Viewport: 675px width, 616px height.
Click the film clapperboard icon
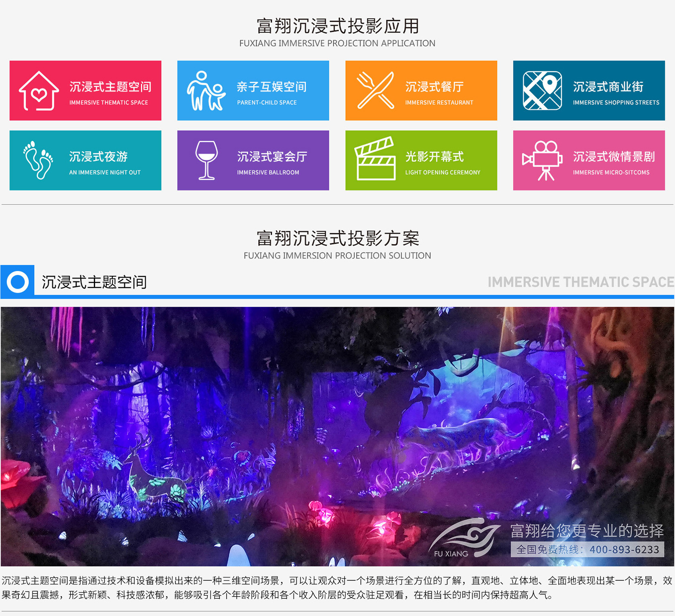375,159
